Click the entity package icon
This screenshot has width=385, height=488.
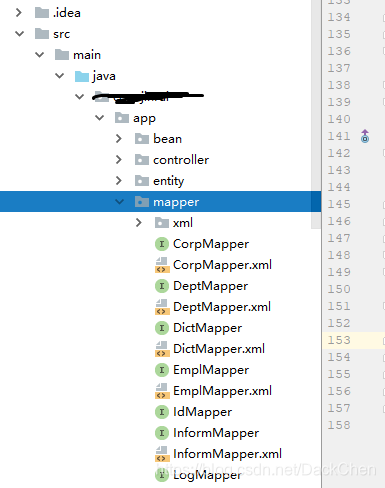(x=142, y=181)
